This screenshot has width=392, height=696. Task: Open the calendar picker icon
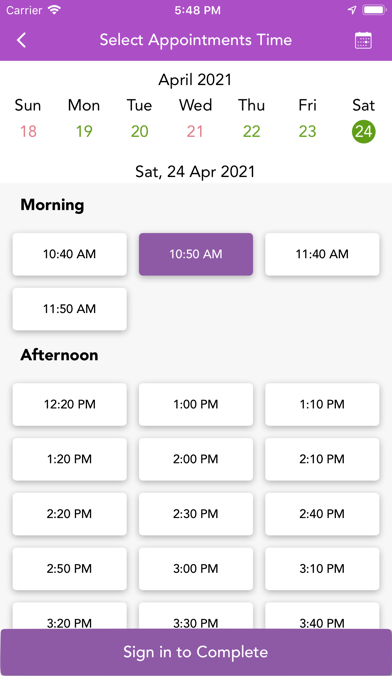[x=363, y=40]
